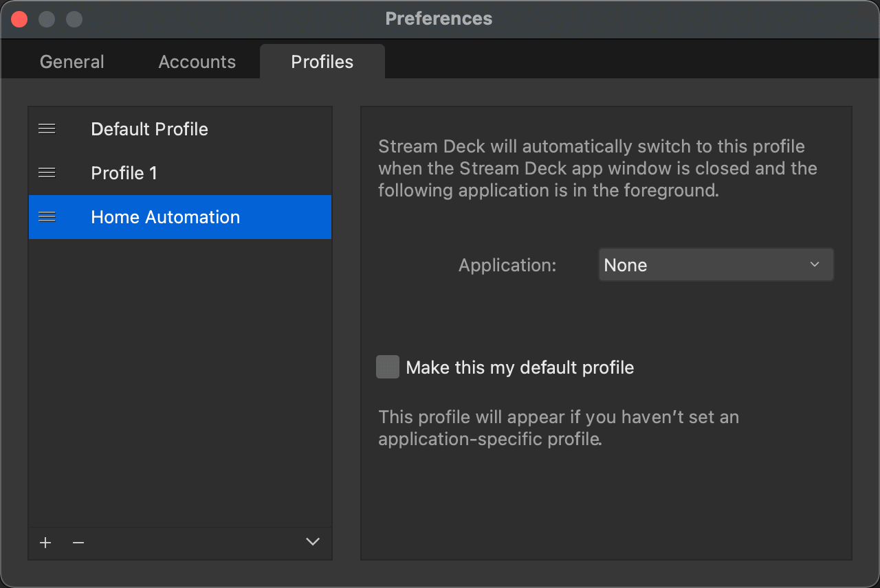880x588 pixels.
Task: Click the reorder handle beside Home Automation
Action: [x=47, y=216]
